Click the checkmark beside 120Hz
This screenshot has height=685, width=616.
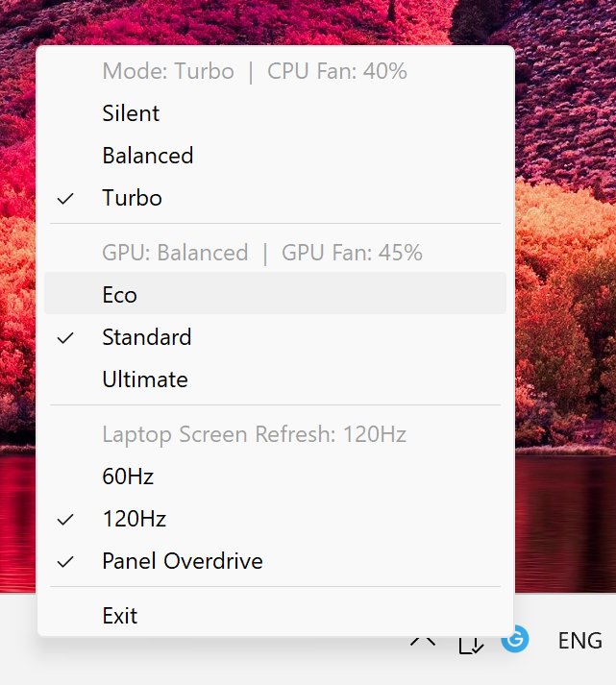click(66, 520)
